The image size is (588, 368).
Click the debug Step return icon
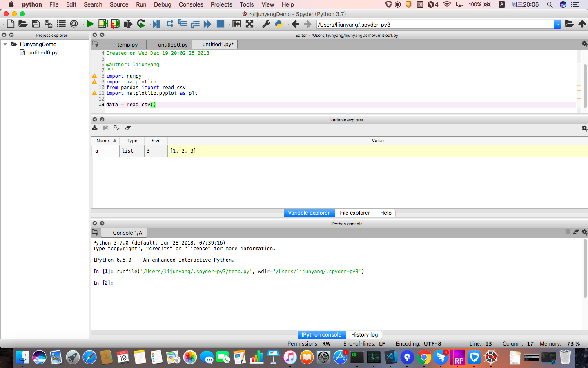(195, 24)
